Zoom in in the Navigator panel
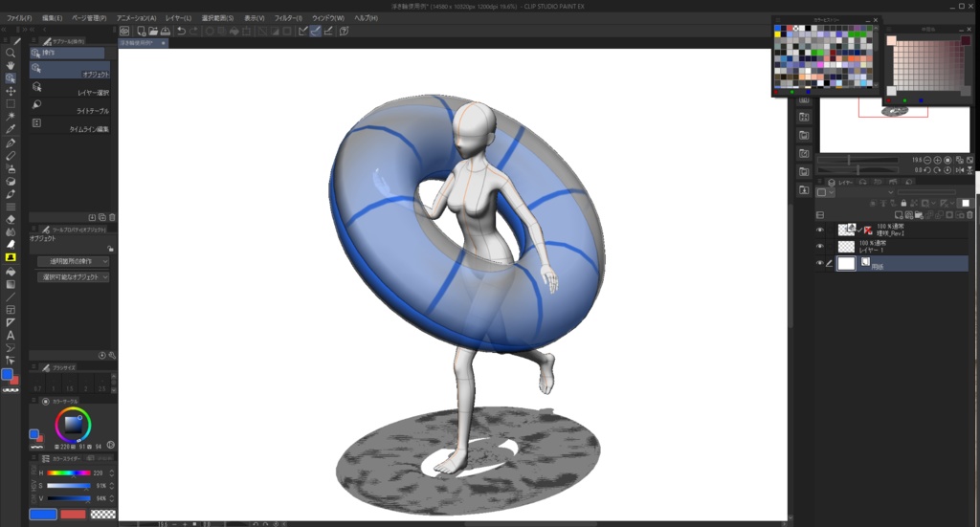The width and height of the screenshot is (980, 527). pyautogui.click(x=937, y=161)
